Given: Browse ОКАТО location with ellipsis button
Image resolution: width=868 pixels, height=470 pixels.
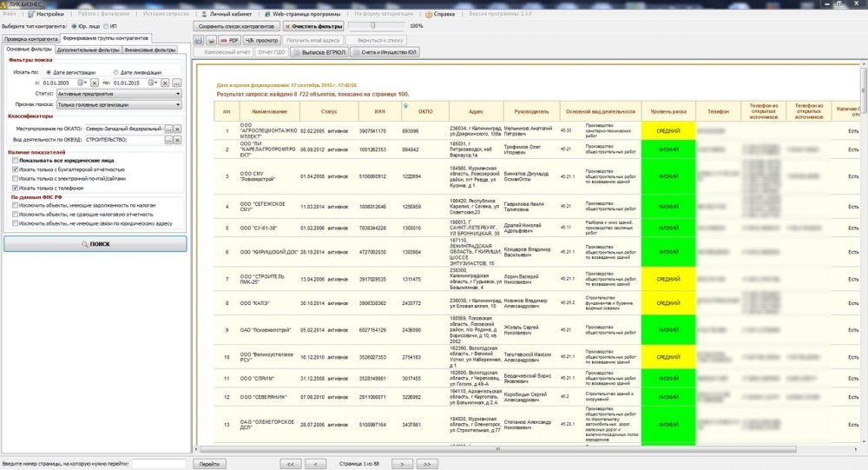Looking at the screenshot, I should coord(169,129).
